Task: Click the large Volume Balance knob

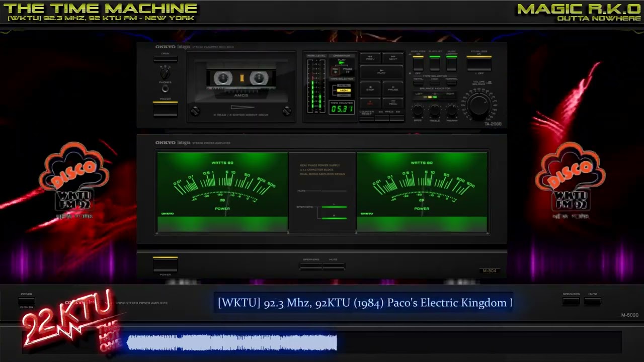Action: (x=479, y=106)
